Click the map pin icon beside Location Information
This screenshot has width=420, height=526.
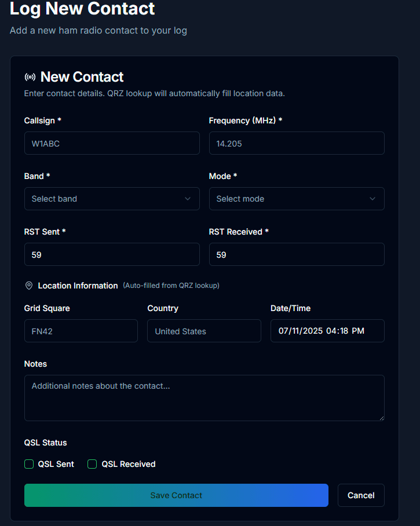coord(29,286)
